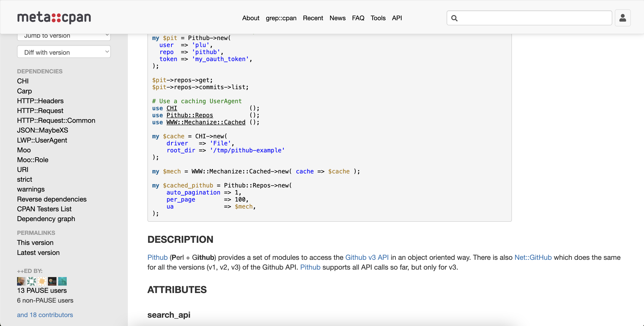
Task: Open the Diff with version dropdown
Action: (x=64, y=52)
